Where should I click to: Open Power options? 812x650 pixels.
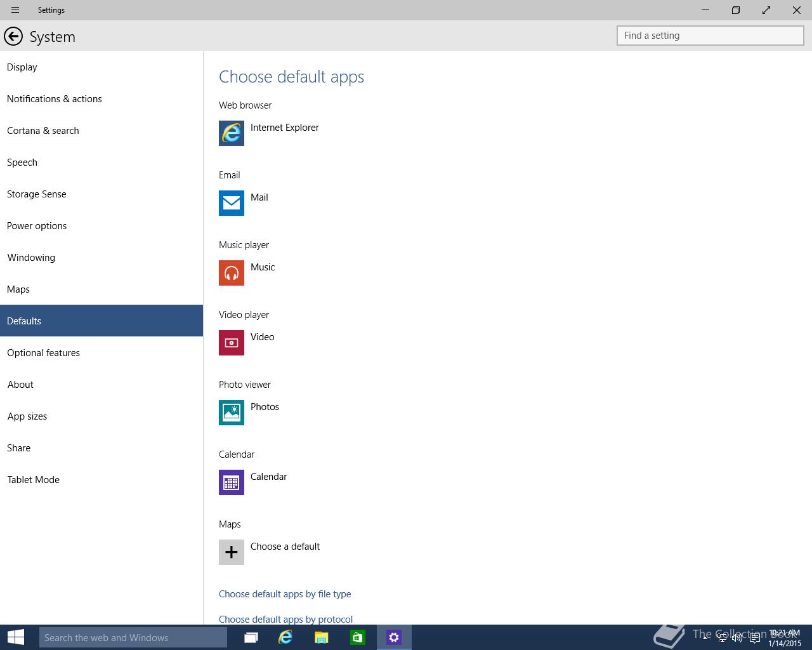click(x=101, y=225)
